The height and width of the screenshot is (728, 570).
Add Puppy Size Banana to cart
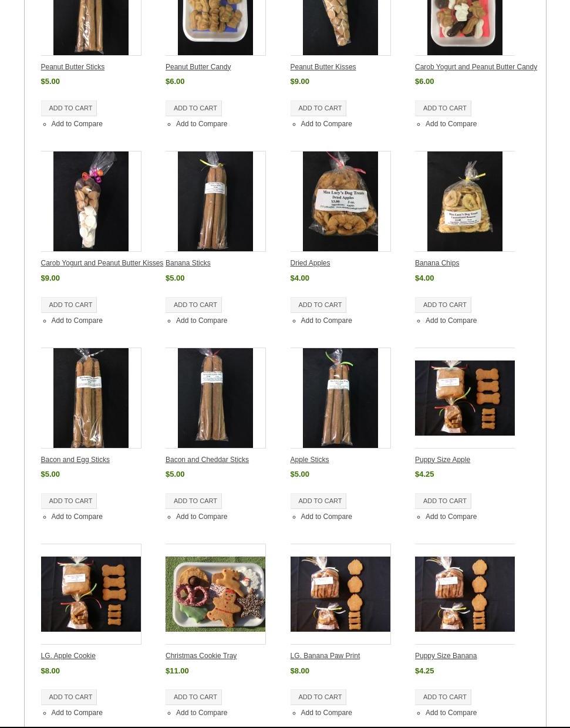pos(443,697)
